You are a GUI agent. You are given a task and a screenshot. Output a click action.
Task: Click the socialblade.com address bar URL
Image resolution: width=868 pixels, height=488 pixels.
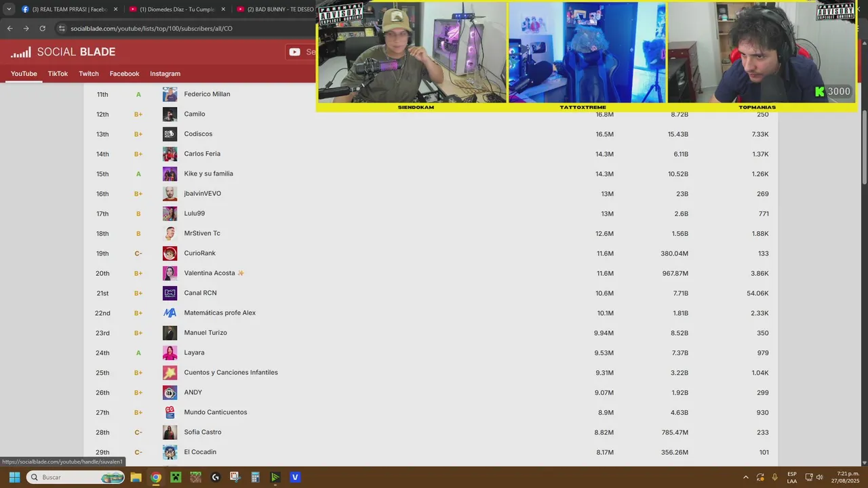pos(151,28)
